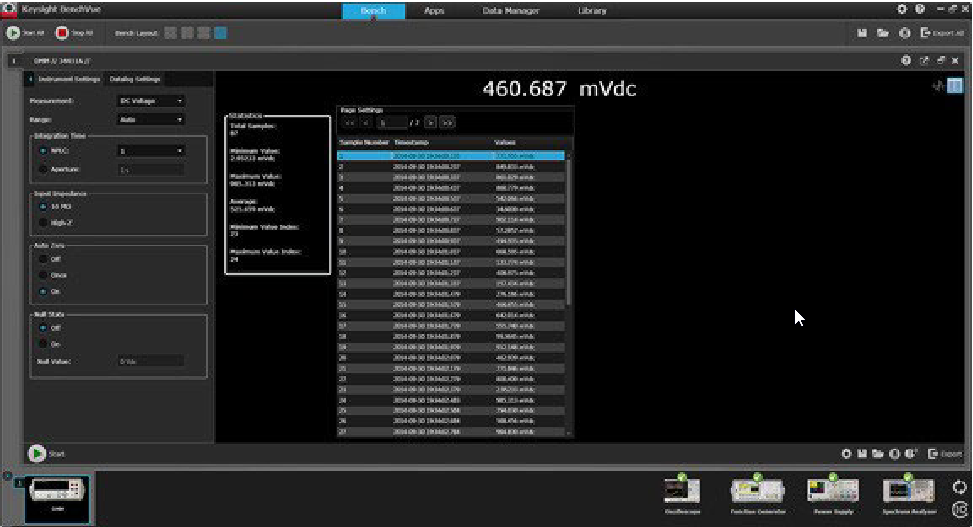The height and width of the screenshot is (527, 973).
Task: Click the Start button below settings
Action: coord(38,453)
